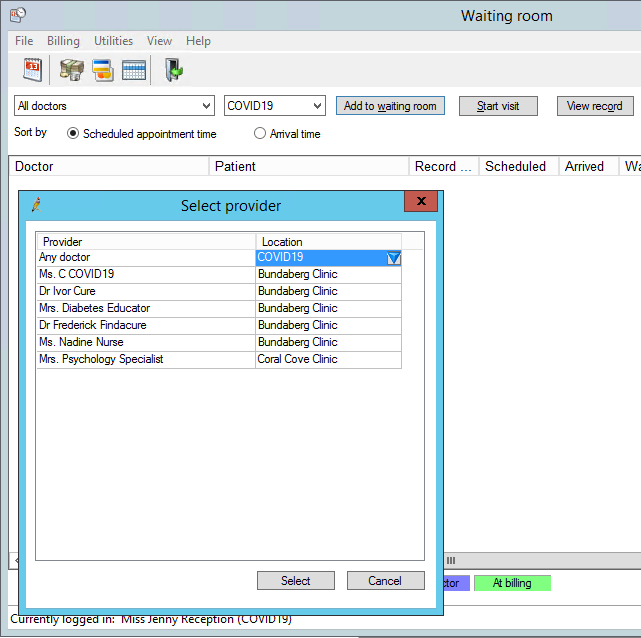
Task: Click the exit door icon
Action: 173,70
